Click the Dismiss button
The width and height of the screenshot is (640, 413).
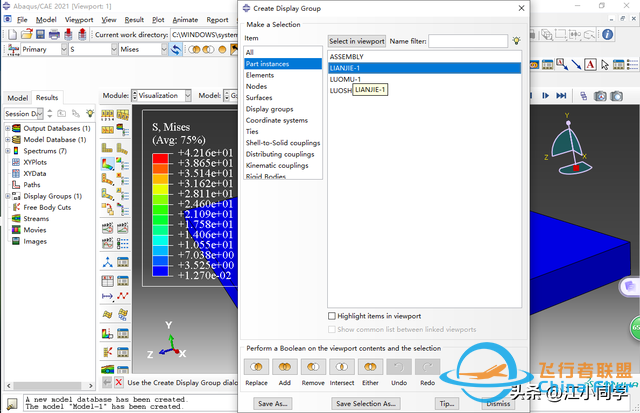coord(497,403)
